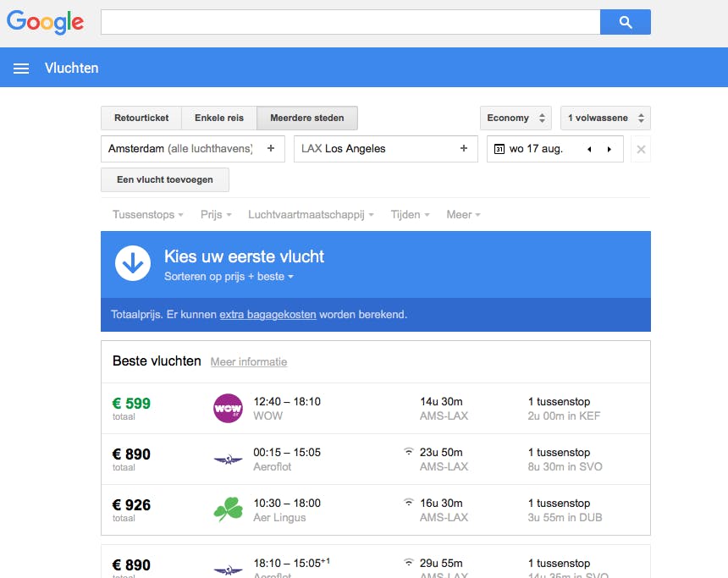Go to the next departure date

[609, 150]
